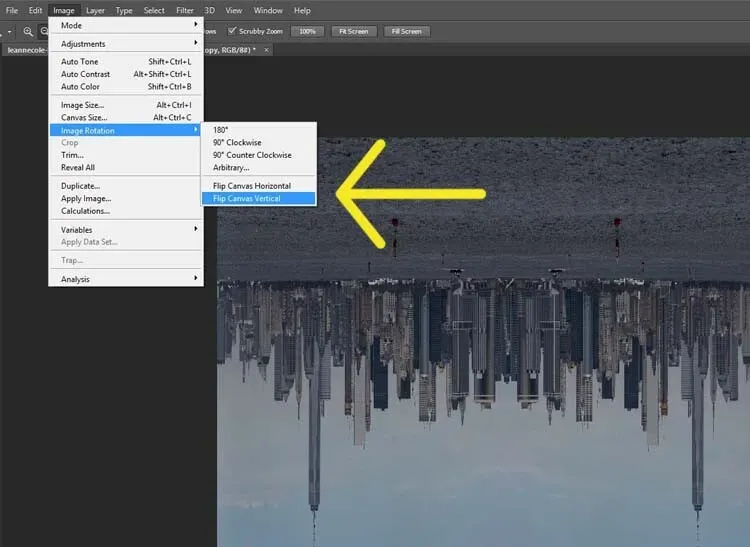
Task: Open the Filter menu
Action: click(185, 10)
